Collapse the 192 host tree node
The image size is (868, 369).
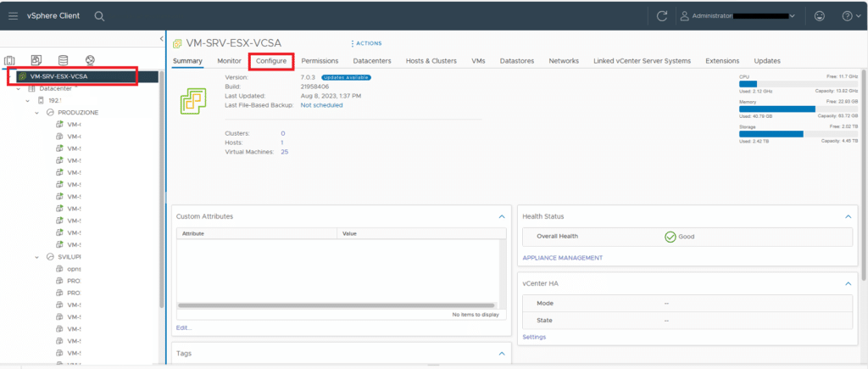[x=28, y=101]
